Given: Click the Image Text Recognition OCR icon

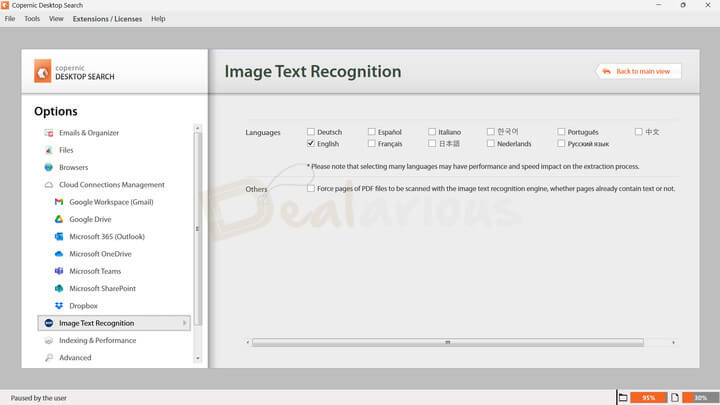Looking at the screenshot, I should point(49,323).
